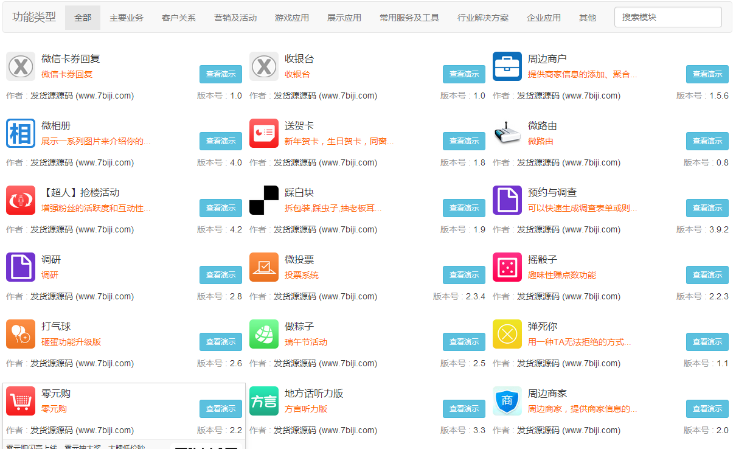Click 查看演示 button for 弹死你
The image size is (750, 449).
coord(707,342)
